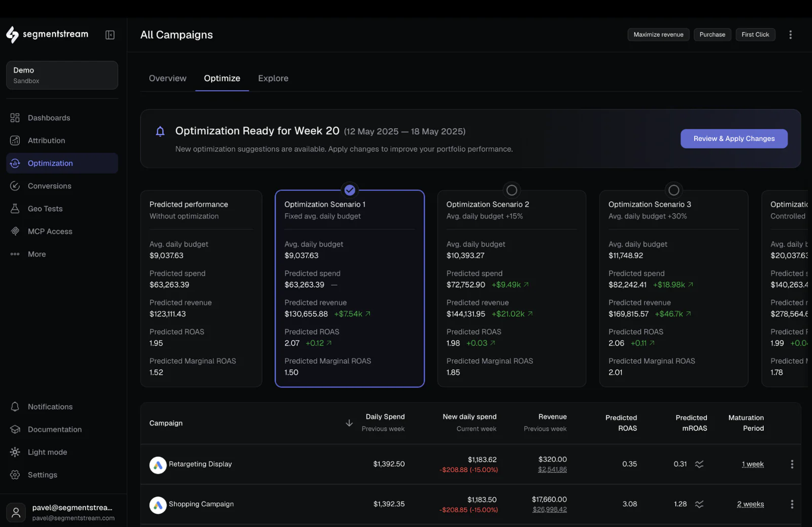This screenshot has height=527, width=812.
Task: Click the 1 week maturation link
Action: (753, 464)
